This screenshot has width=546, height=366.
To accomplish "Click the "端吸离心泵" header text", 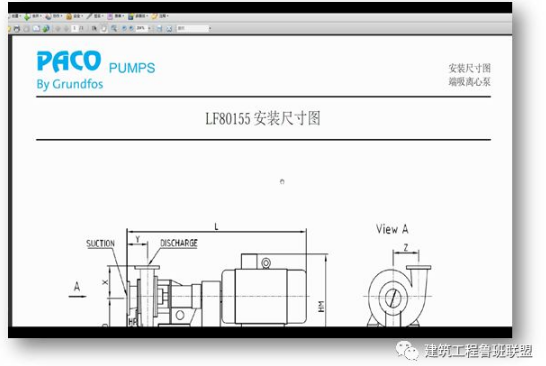I will [469, 82].
